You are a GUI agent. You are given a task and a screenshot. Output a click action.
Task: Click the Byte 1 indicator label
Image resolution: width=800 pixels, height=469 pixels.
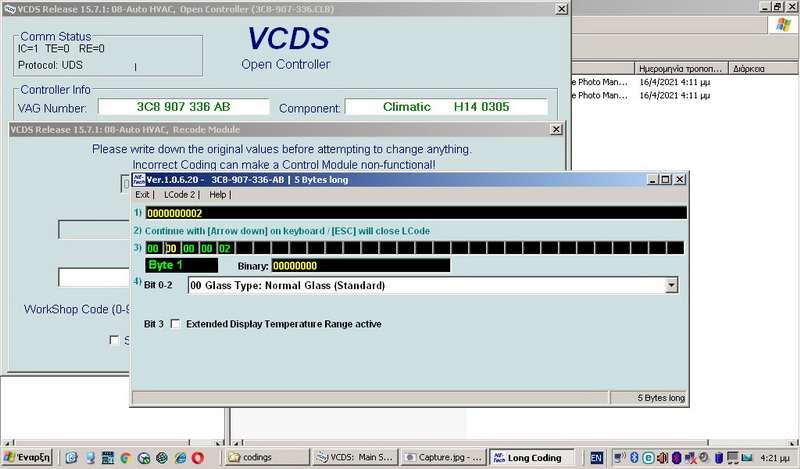181,265
